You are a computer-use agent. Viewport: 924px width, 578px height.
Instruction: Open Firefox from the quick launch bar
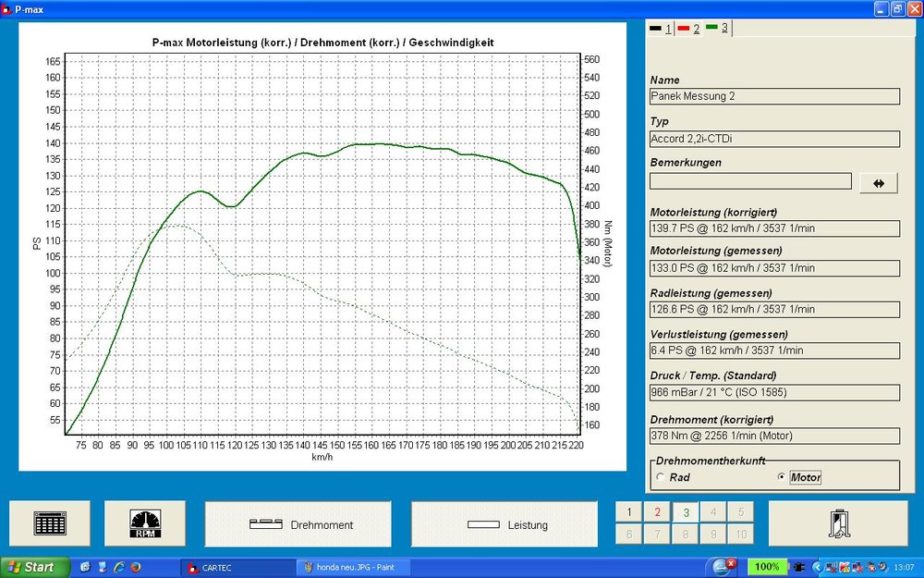(135, 567)
